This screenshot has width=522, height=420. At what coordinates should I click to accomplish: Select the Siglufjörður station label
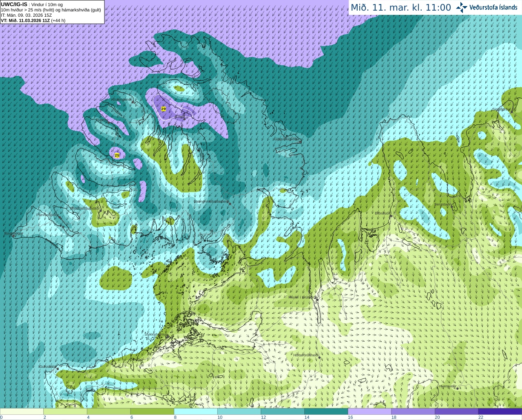click(x=501, y=109)
